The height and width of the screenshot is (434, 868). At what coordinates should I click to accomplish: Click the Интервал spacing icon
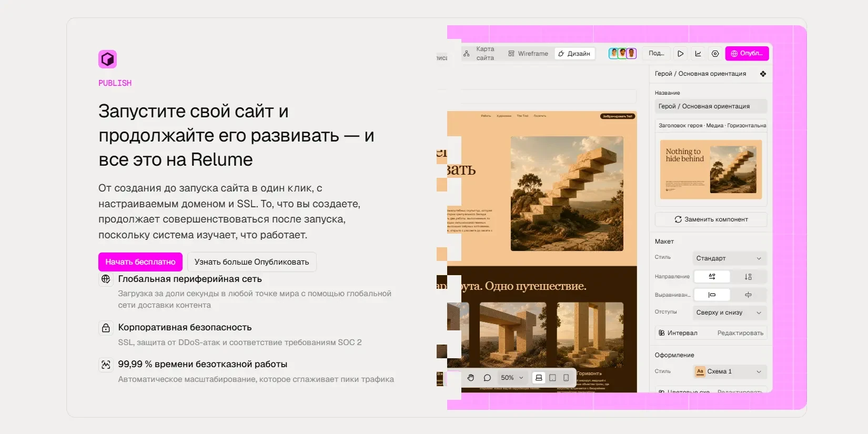click(661, 333)
